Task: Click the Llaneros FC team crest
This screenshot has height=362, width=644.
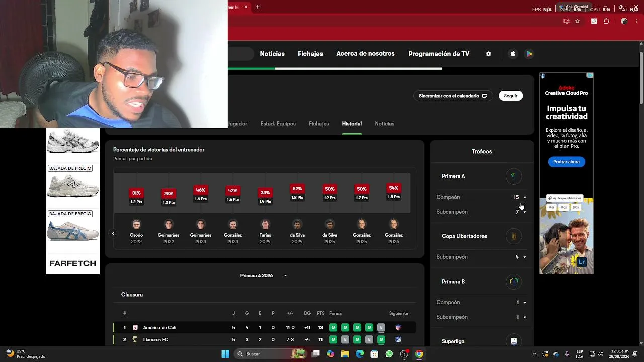Action: (135, 339)
